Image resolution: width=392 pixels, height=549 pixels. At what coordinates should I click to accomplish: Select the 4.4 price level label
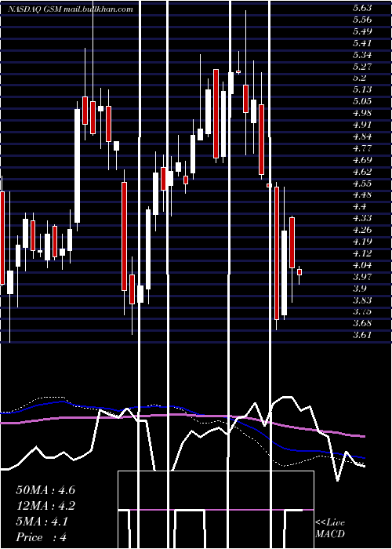359,206
